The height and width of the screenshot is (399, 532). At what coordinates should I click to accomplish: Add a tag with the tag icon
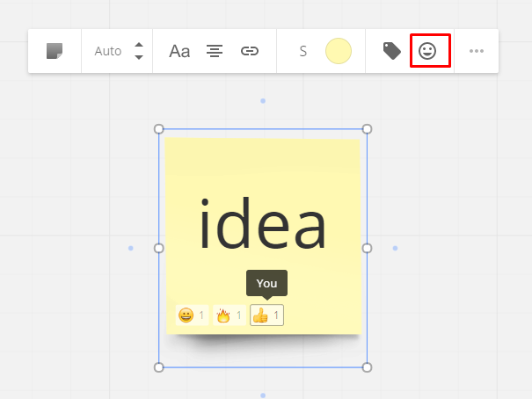tap(392, 51)
